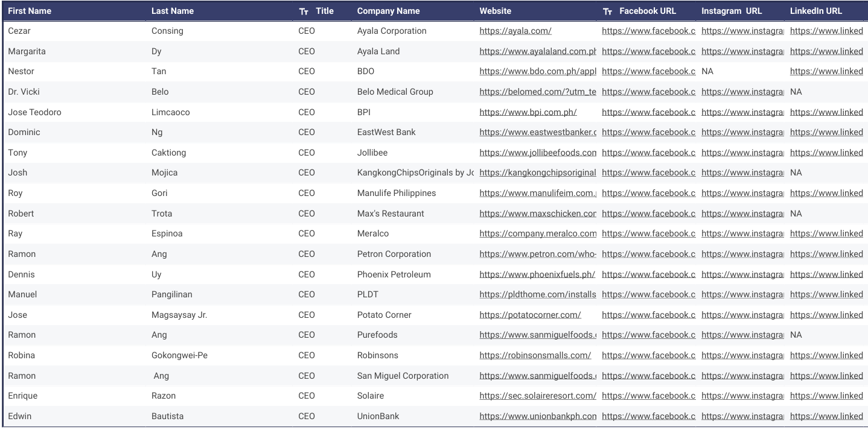Open the robinsonsmalls.com website link
The height and width of the screenshot is (430, 868).
coord(535,355)
